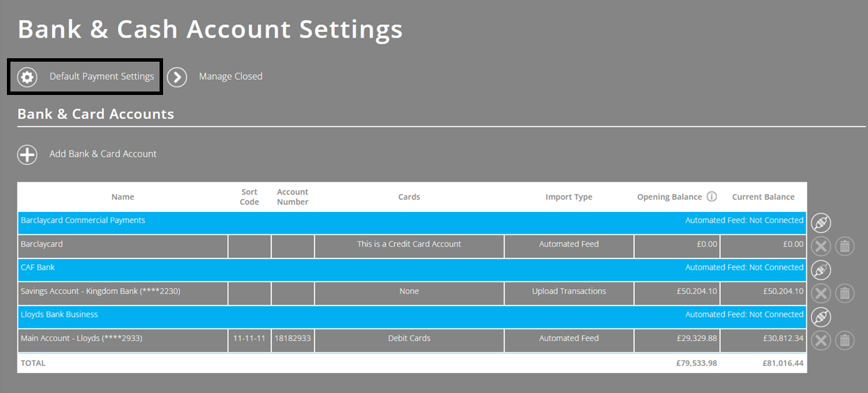868x393 pixels.
Task: Connect feed plug icon for CAF Bank
Action: pyautogui.click(x=821, y=270)
